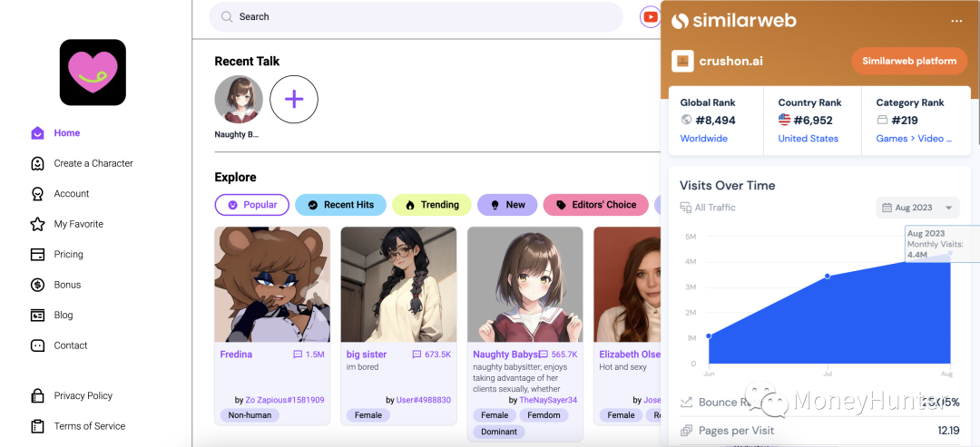Click the badge icon beside Account
This screenshot has height=447, width=980.
coord(37,193)
